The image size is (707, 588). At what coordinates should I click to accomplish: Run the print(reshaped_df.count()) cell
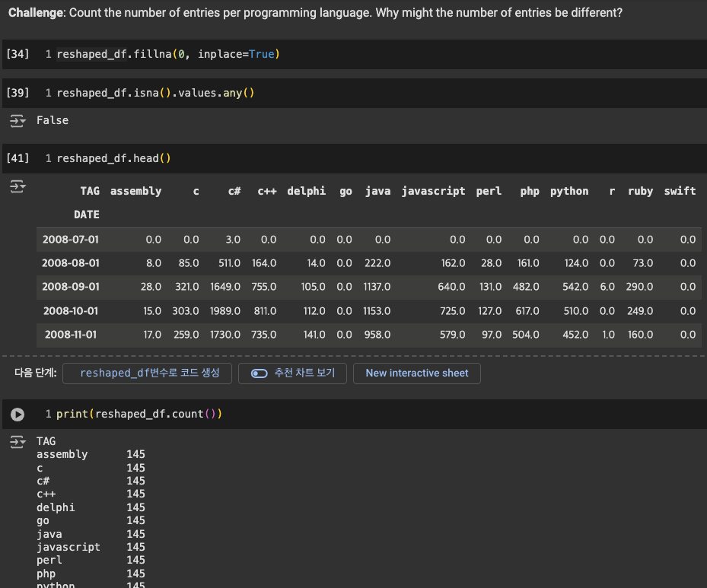click(x=18, y=414)
